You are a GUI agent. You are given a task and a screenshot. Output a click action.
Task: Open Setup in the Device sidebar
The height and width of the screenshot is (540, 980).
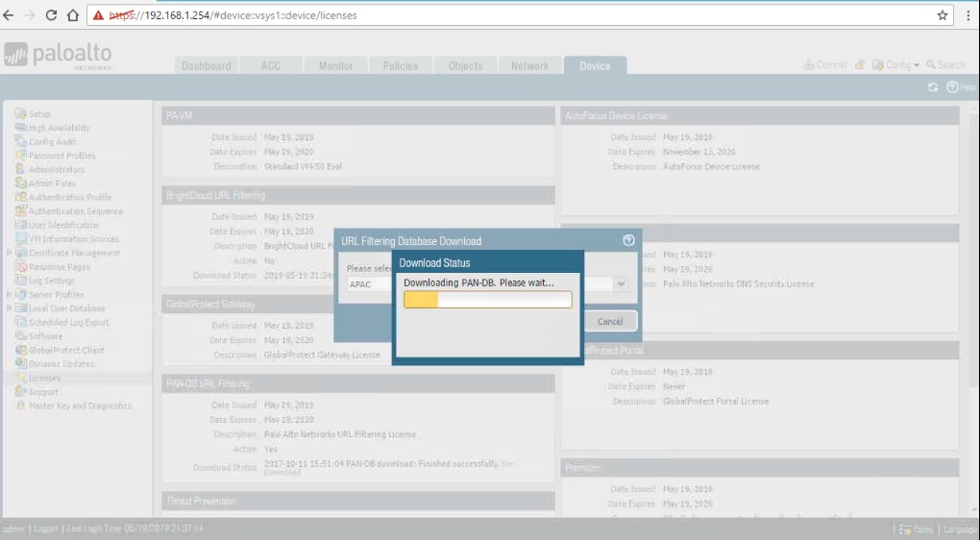pos(39,113)
